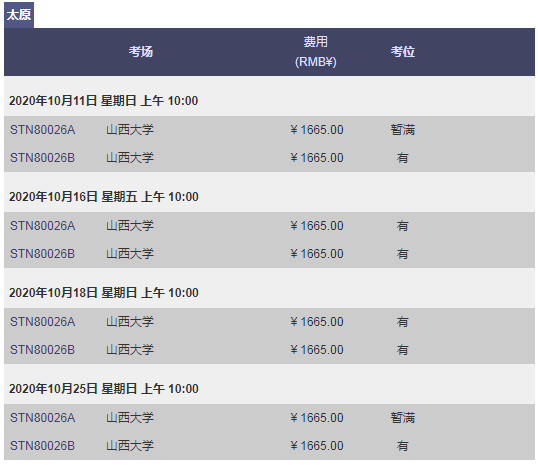Select STN80026A on October 16
Image resolution: width=538 pixels, height=465 pixels.
(x=43, y=226)
